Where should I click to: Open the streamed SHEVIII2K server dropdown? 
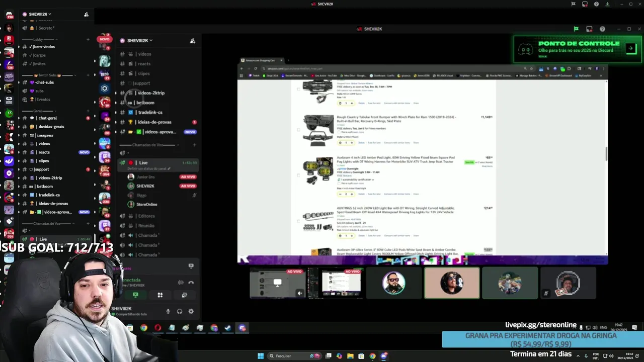click(x=140, y=41)
